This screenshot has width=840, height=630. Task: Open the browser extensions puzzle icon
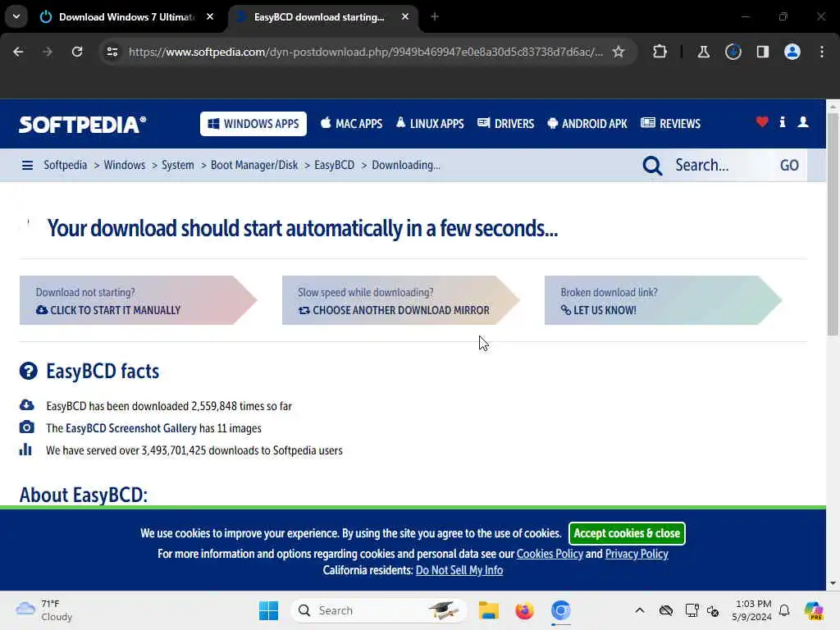click(x=660, y=52)
